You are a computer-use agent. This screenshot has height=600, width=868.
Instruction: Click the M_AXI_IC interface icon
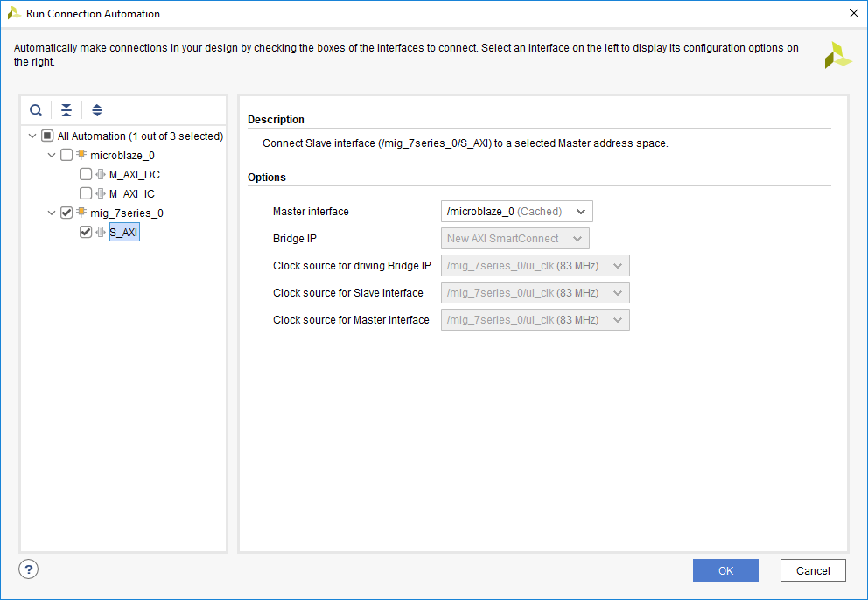coord(101,193)
